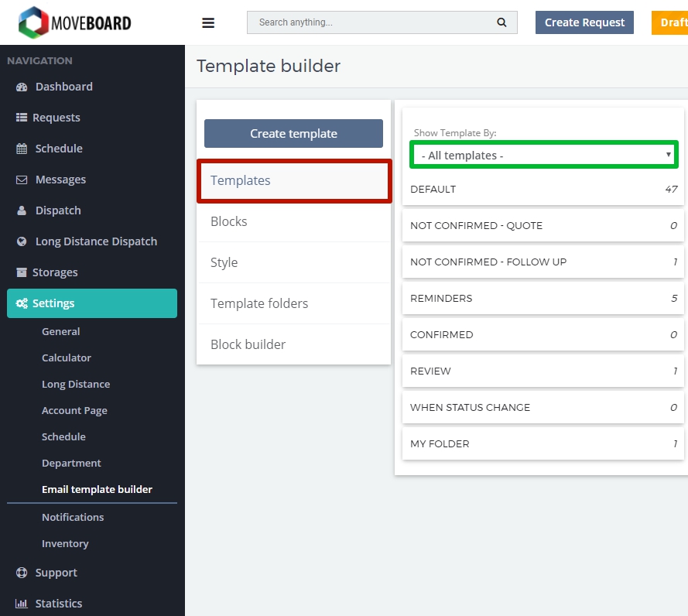This screenshot has width=688, height=616.
Task: Click the Create Request button
Action: (x=584, y=22)
